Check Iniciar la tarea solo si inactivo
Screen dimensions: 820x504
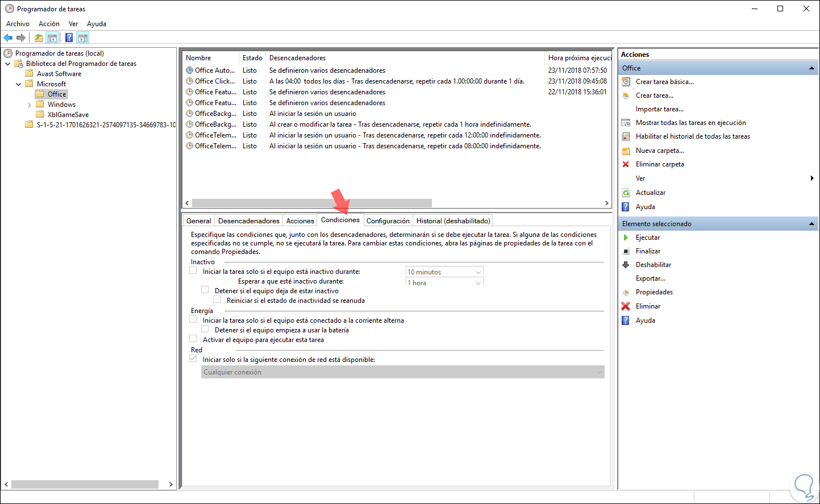click(x=193, y=271)
